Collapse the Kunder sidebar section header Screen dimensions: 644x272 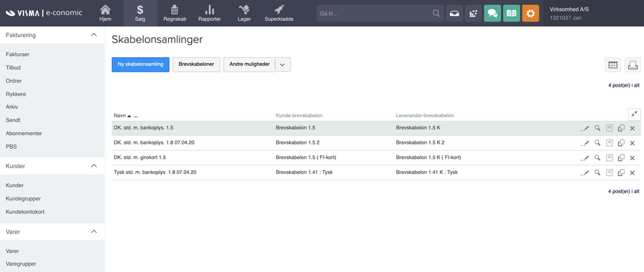94,165
